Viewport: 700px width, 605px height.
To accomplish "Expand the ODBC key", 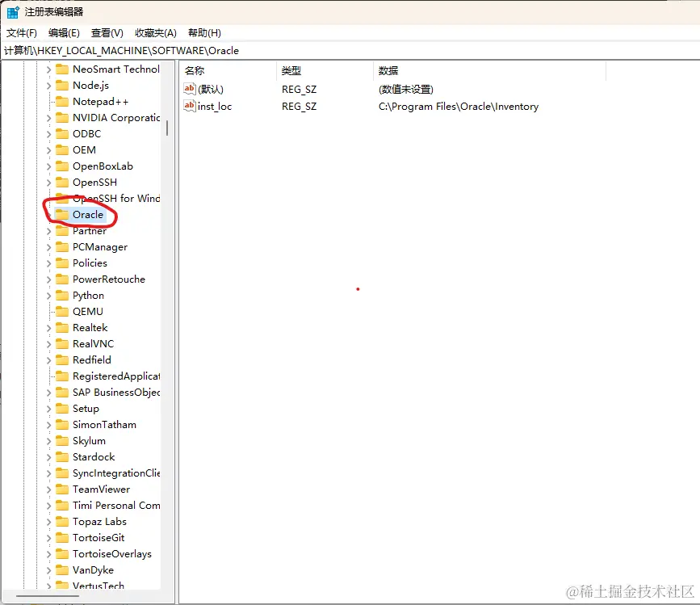I will coord(48,134).
